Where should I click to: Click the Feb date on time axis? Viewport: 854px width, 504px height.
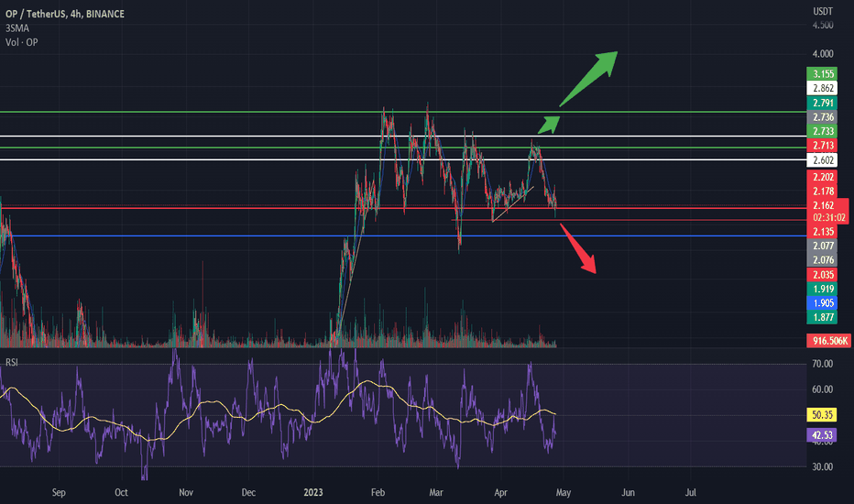[x=378, y=493]
